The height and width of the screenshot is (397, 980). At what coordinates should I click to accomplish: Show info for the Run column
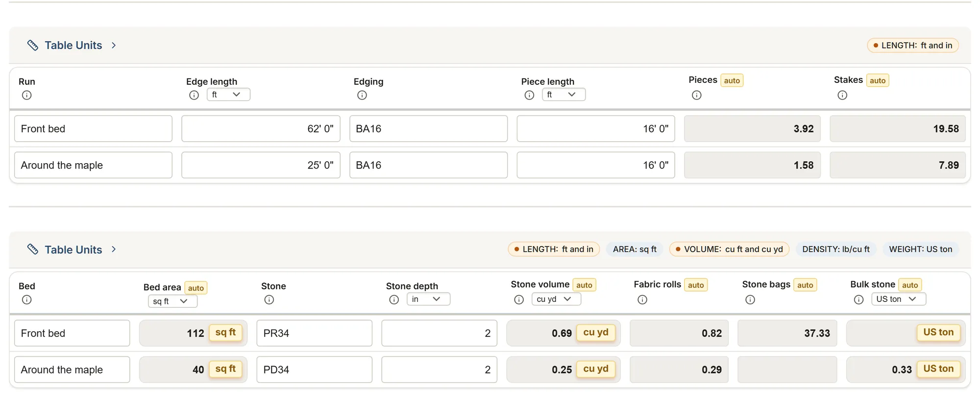(x=27, y=95)
